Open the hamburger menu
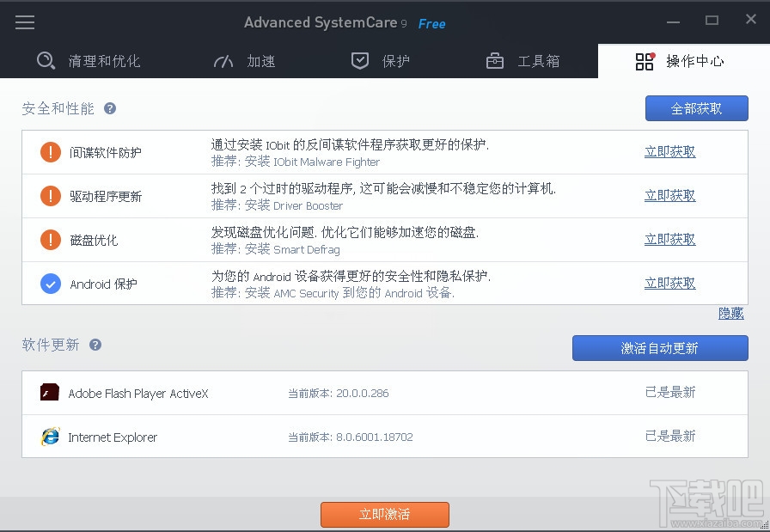This screenshot has width=770, height=532. [24, 22]
